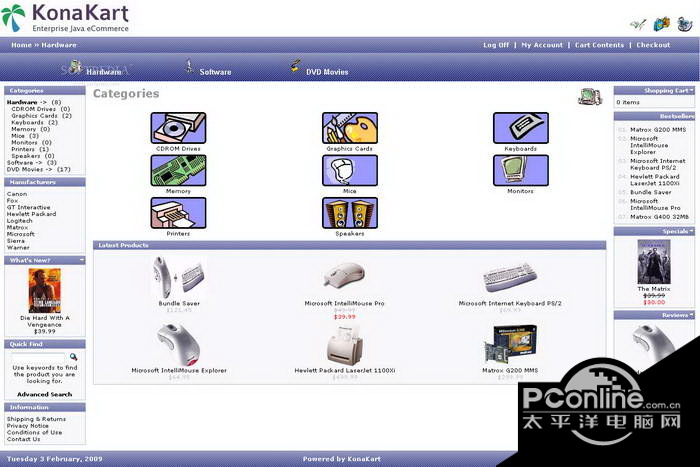Click the Home breadcrumb link
700x467 pixels.
pos(21,45)
